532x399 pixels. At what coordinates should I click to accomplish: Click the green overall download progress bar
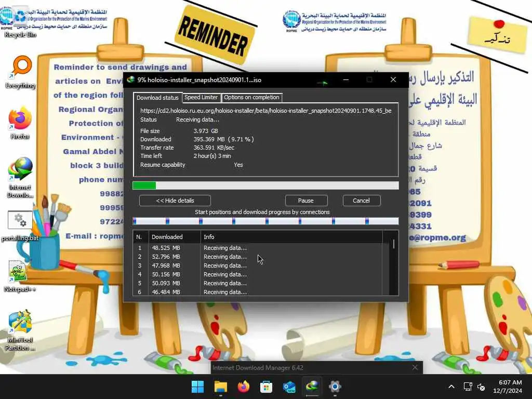[x=265, y=185]
